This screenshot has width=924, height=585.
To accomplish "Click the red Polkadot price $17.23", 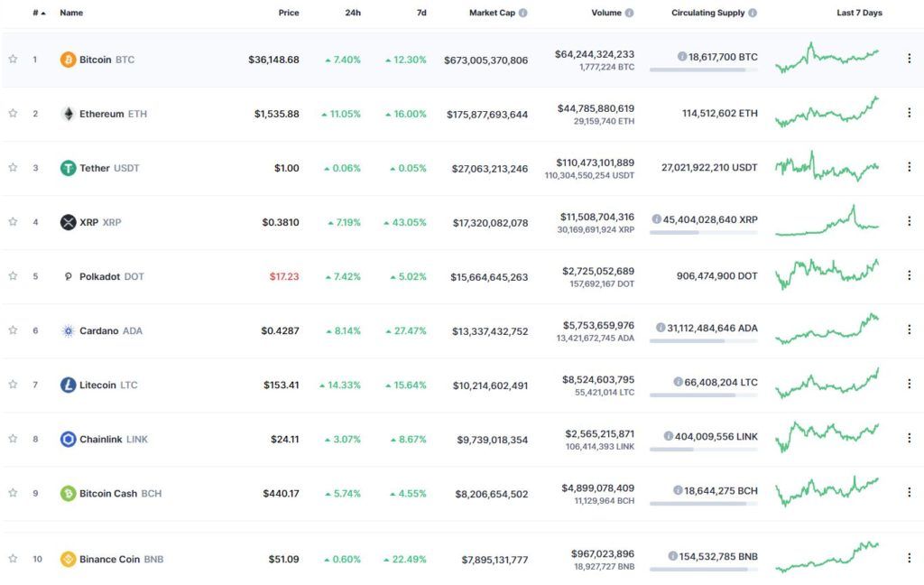I will 284,276.
